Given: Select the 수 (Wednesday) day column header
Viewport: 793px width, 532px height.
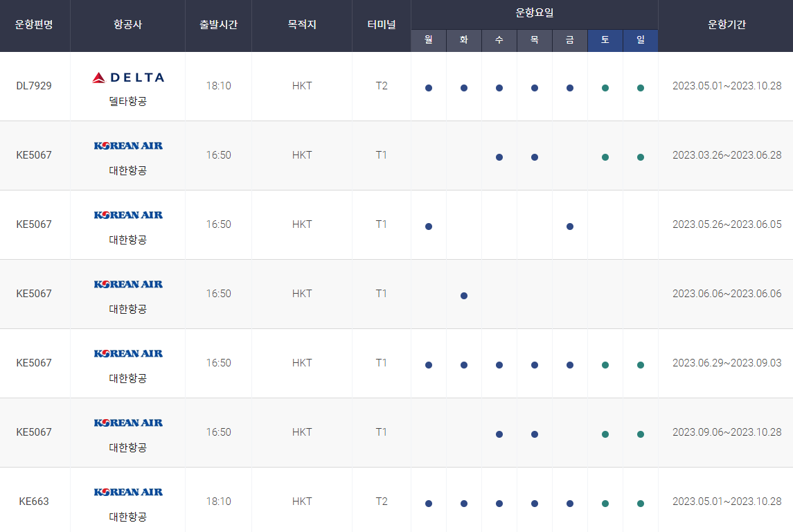Looking at the screenshot, I should (x=499, y=40).
